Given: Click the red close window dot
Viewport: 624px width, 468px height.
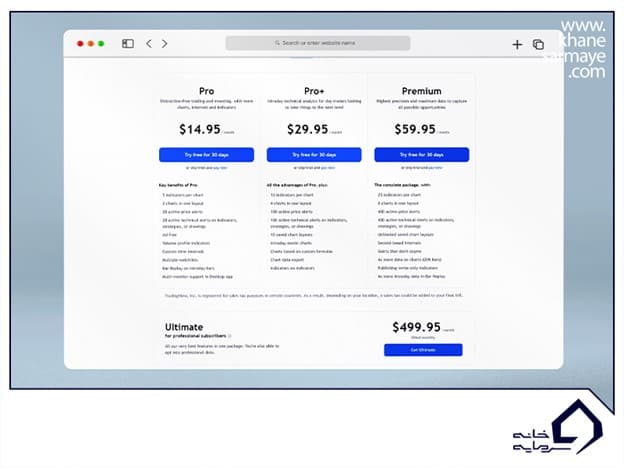Looking at the screenshot, I should [80, 43].
